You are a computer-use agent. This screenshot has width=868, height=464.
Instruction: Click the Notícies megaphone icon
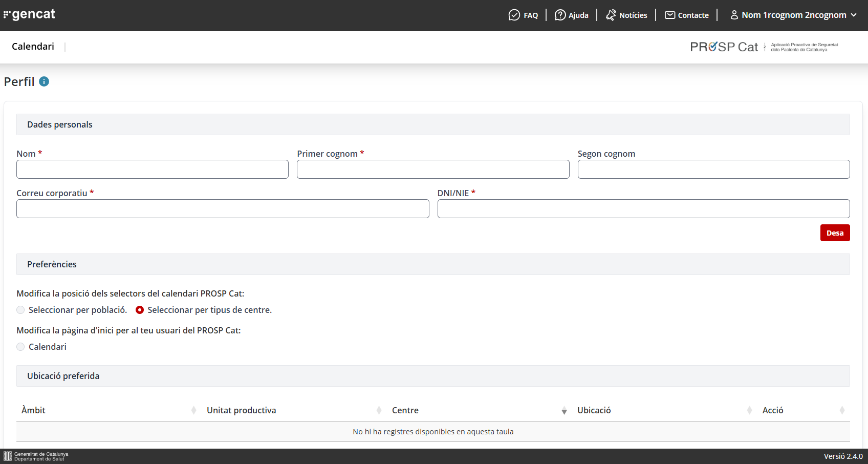click(x=611, y=15)
